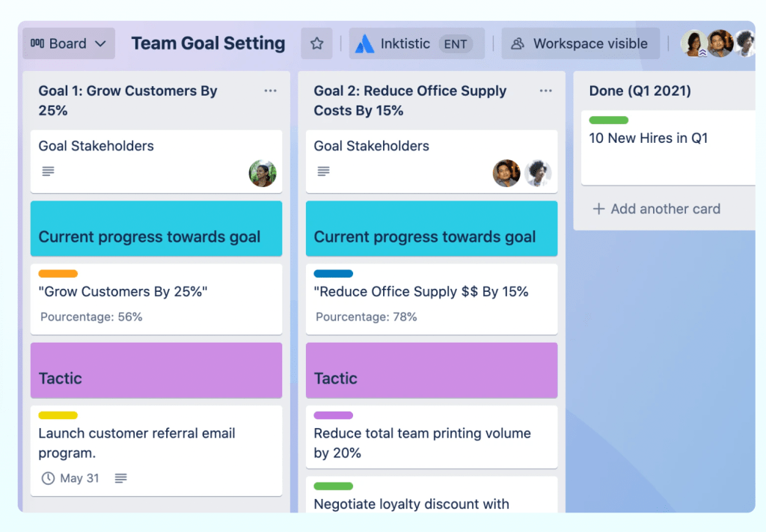766x532 pixels.
Task: Star the Team Goal Setting board
Action: coord(316,43)
